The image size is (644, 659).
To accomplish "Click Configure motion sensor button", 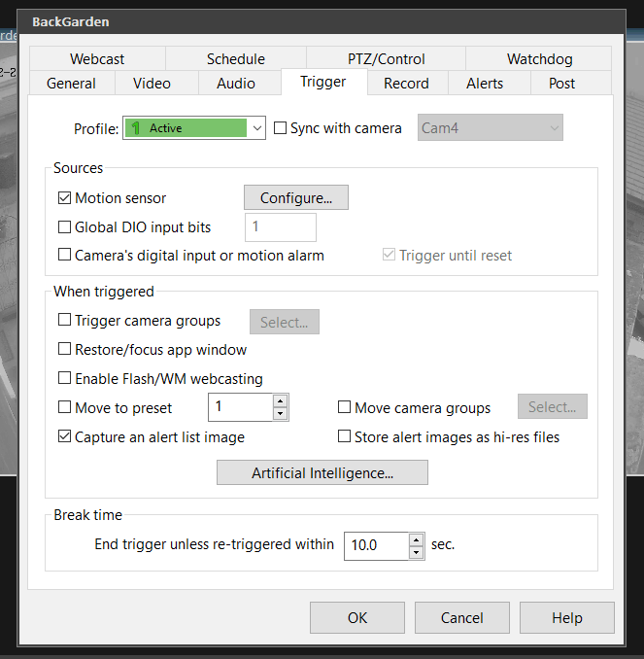I will click(x=295, y=198).
